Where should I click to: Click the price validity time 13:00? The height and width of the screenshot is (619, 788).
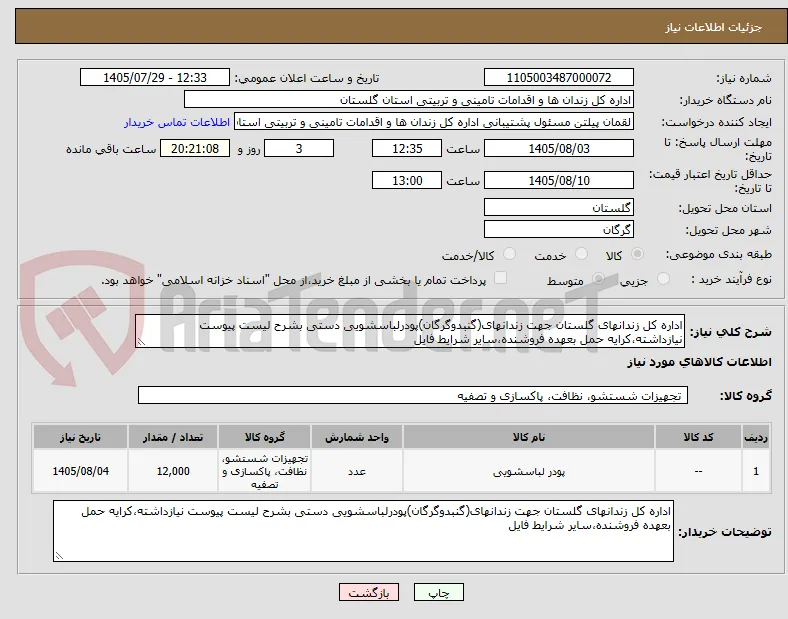[x=407, y=180]
